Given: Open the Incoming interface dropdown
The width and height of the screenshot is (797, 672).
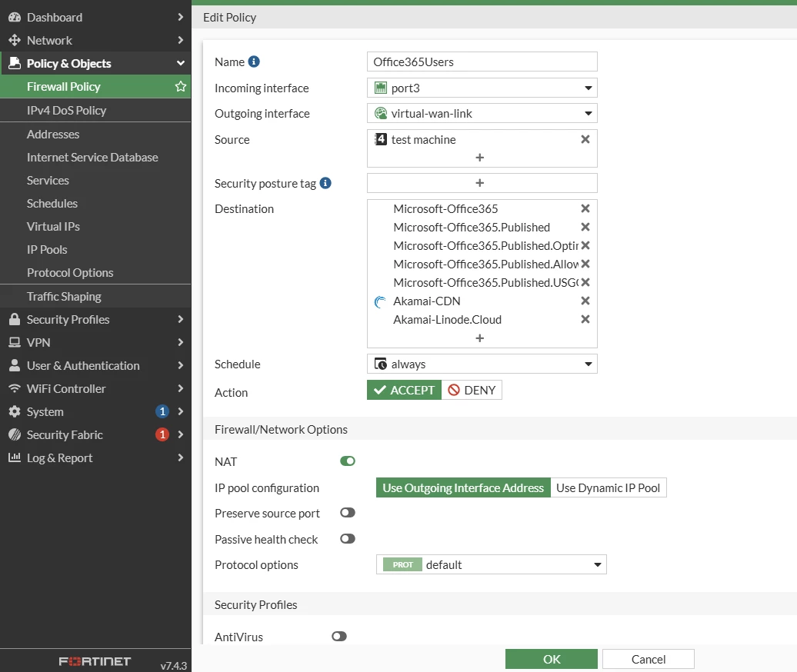Looking at the screenshot, I should pyautogui.click(x=482, y=88).
